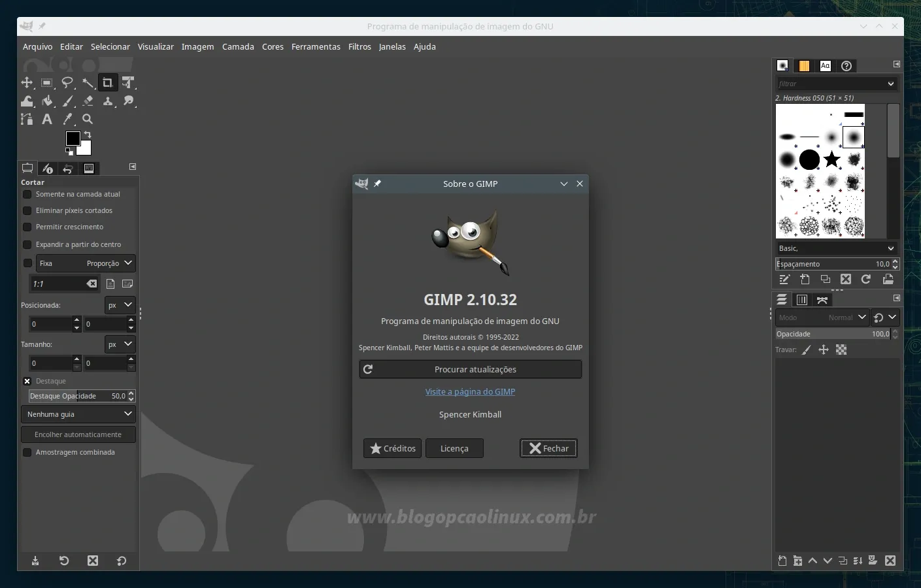921x588 pixels.
Task: Reset colors to default black and white
Action: [x=69, y=152]
